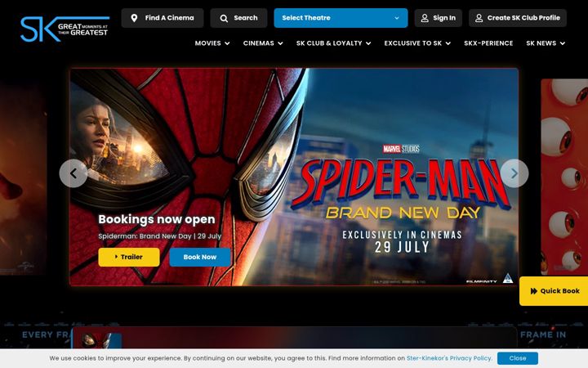Image resolution: width=588 pixels, height=368 pixels.
Task: Open the CINEMAS menu
Action: click(x=258, y=43)
